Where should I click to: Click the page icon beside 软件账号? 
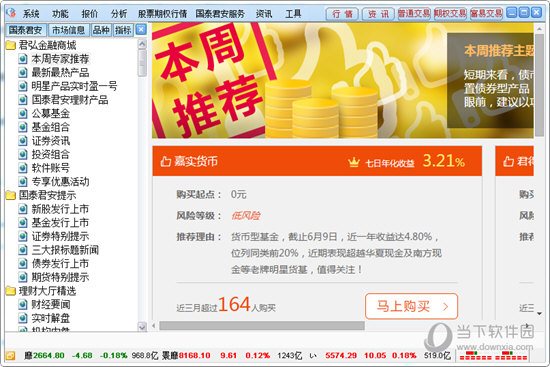point(23,168)
